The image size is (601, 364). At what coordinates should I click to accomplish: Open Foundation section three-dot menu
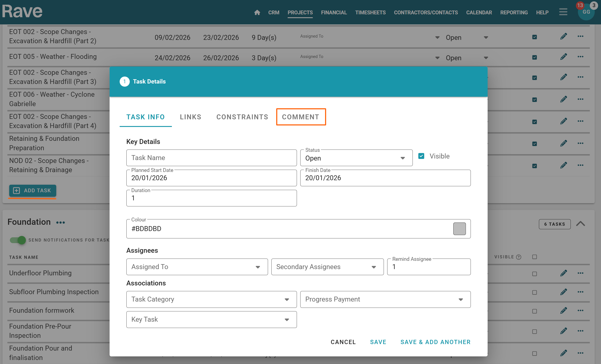(x=61, y=223)
